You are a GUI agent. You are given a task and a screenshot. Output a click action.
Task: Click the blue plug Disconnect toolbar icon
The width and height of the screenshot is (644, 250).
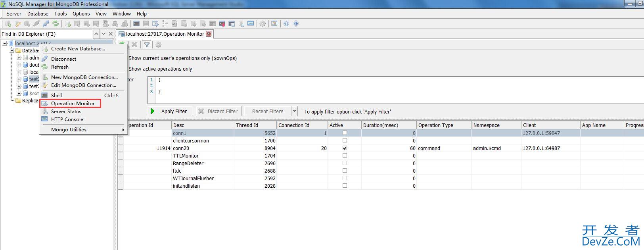point(46,24)
